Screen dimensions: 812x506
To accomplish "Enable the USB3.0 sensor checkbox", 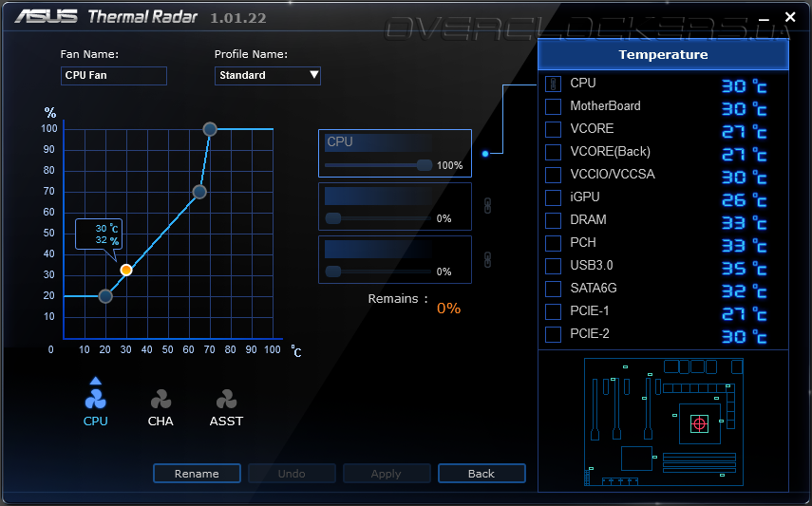I will tap(553, 266).
